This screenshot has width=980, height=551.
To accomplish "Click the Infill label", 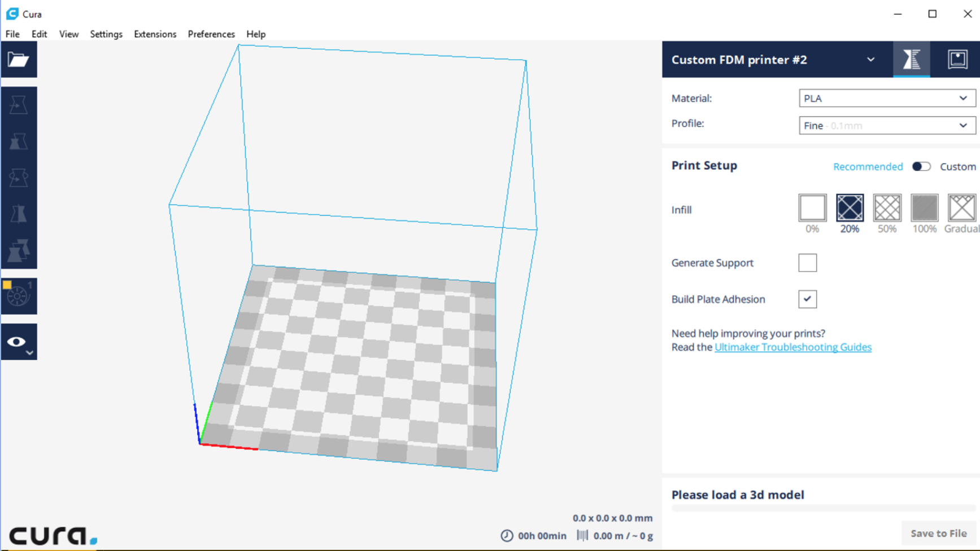I will pos(682,210).
